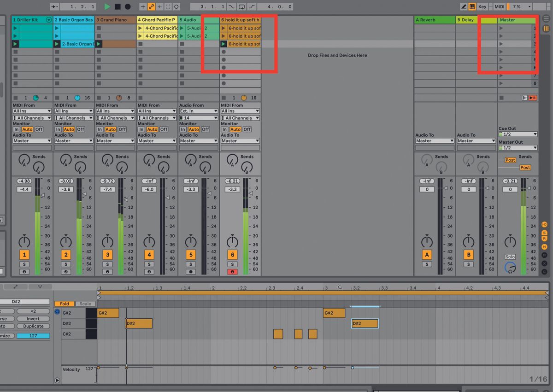The width and height of the screenshot is (553, 392).
Task: Open the Envelopes tab in clip view
Action: (15, 287)
